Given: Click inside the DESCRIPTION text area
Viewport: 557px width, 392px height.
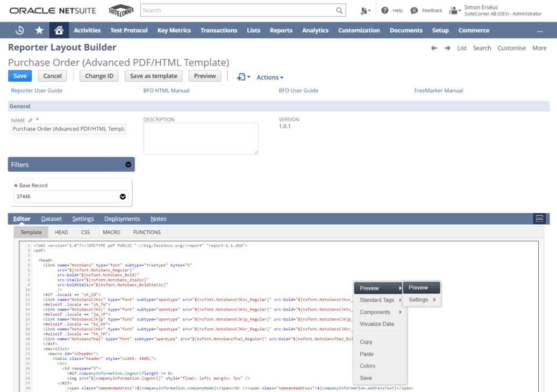Looking at the screenshot, I should pos(201,139).
